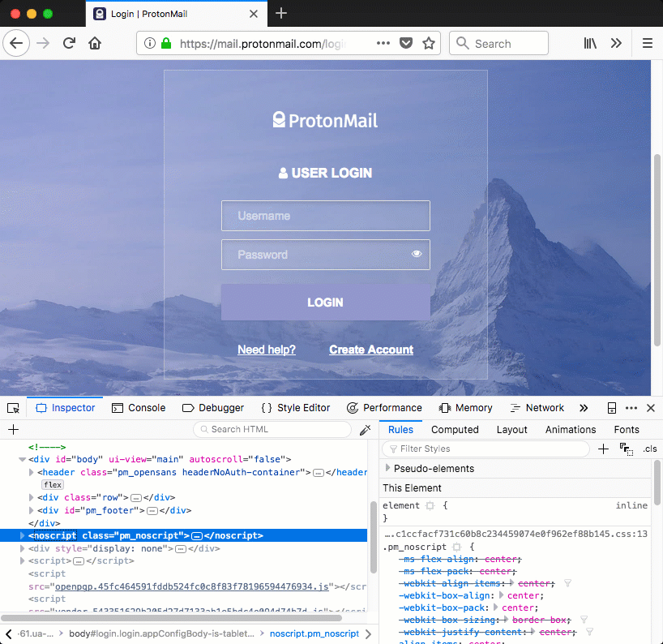Focus the Username input field
Screen dimensions: 663x644
click(326, 216)
